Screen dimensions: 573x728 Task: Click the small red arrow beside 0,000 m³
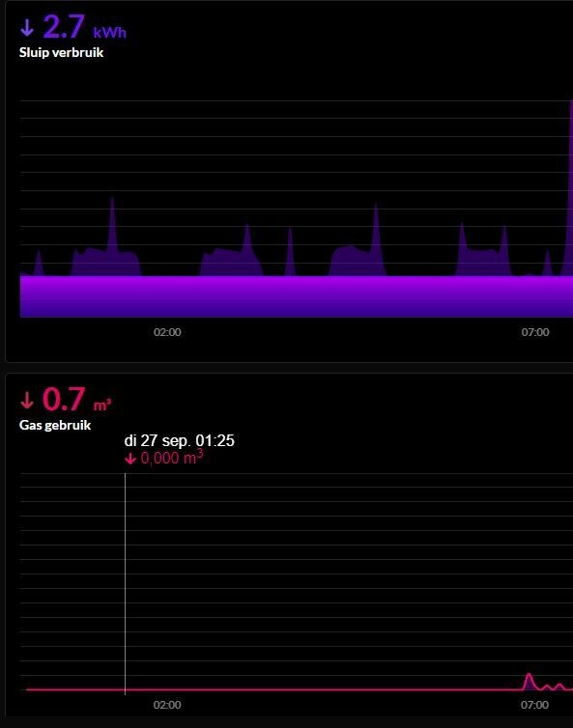[130, 460]
